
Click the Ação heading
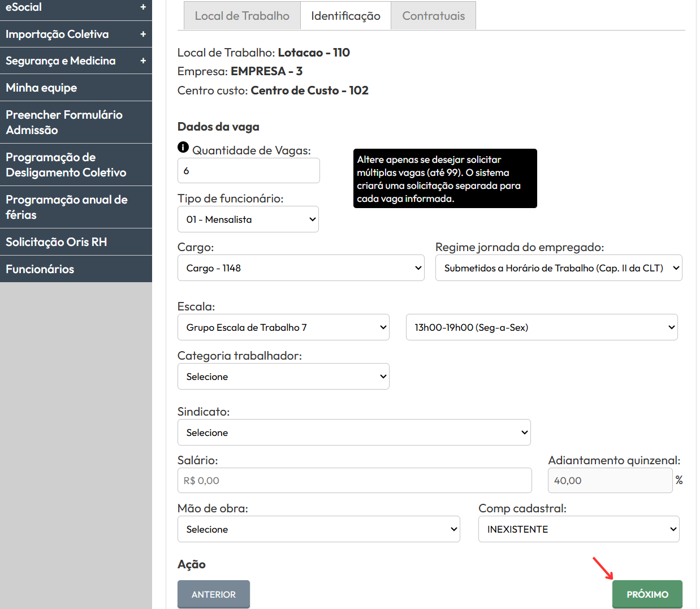coord(192,564)
